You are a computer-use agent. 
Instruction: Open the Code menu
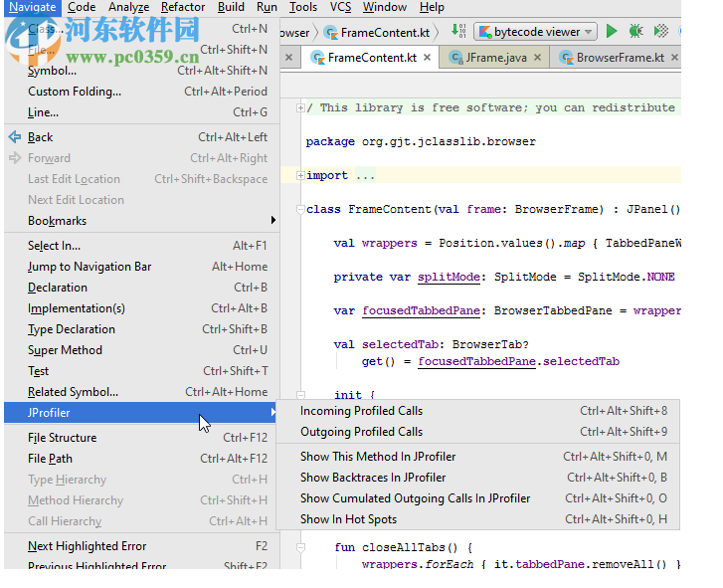coord(82,7)
